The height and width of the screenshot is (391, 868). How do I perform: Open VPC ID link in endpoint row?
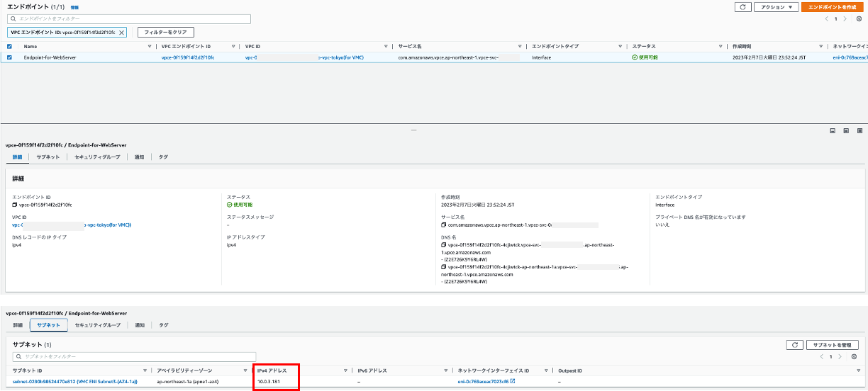pos(304,57)
